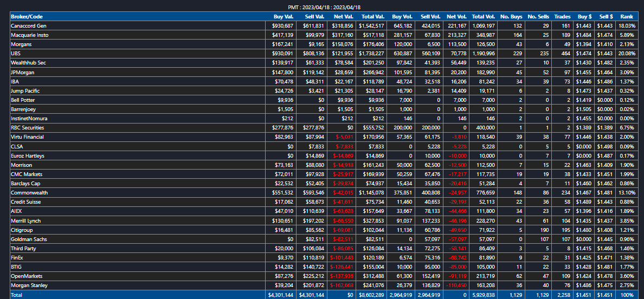
Task: Click the Buy $ column header
Action: 584,17
